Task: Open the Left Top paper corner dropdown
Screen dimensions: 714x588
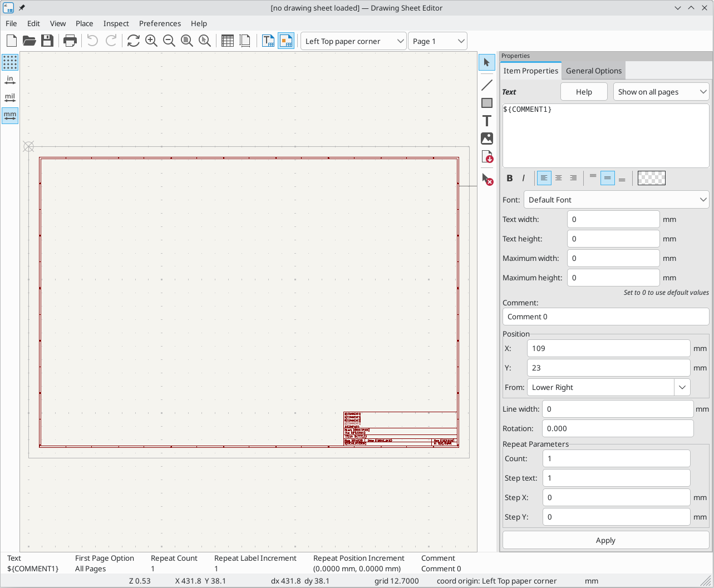Action: [353, 41]
